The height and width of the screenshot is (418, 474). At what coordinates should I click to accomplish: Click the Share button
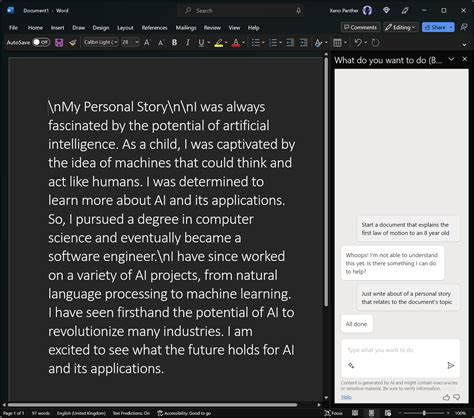[x=438, y=27]
